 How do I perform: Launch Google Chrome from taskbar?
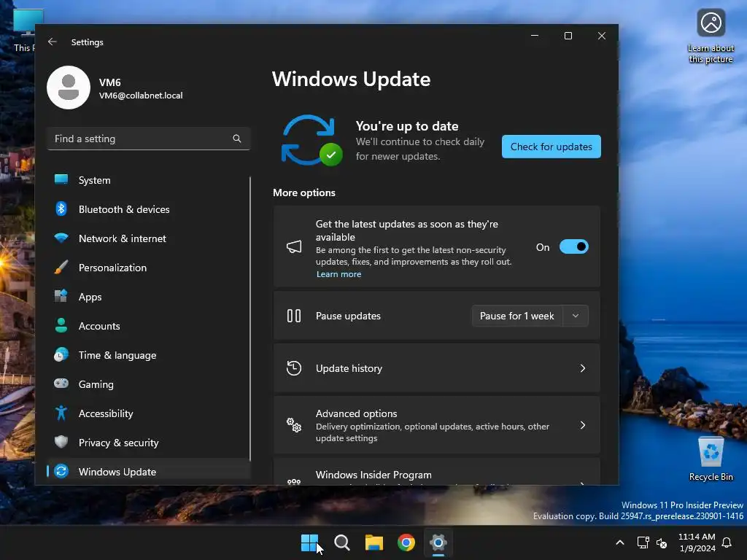pos(406,542)
